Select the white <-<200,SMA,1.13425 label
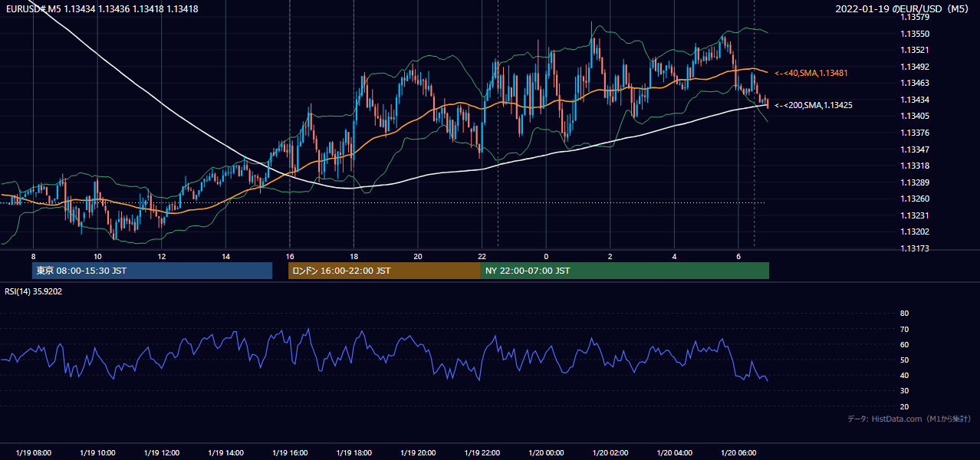This screenshot has width=980, height=460. 814,105
